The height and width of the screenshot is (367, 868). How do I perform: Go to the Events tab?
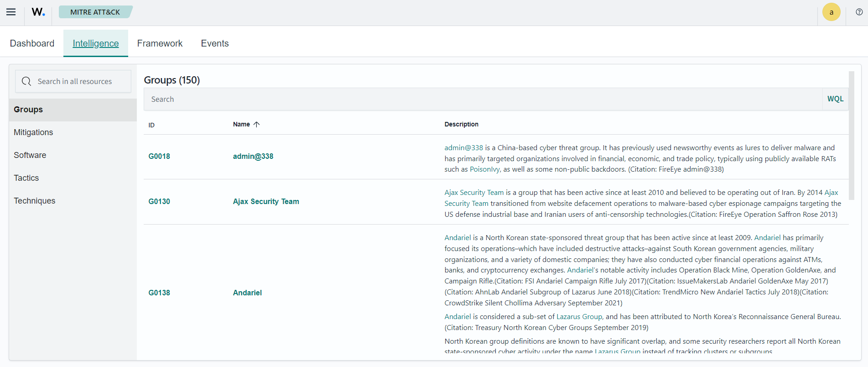pos(215,43)
